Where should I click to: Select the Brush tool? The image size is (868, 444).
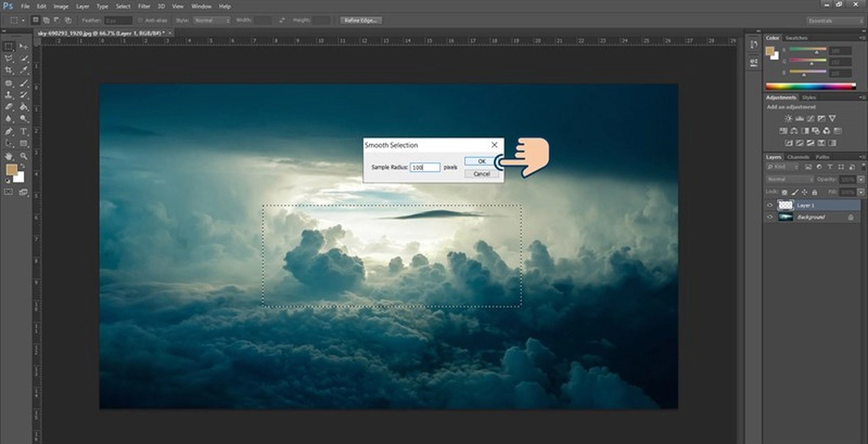tap(23, 83)
